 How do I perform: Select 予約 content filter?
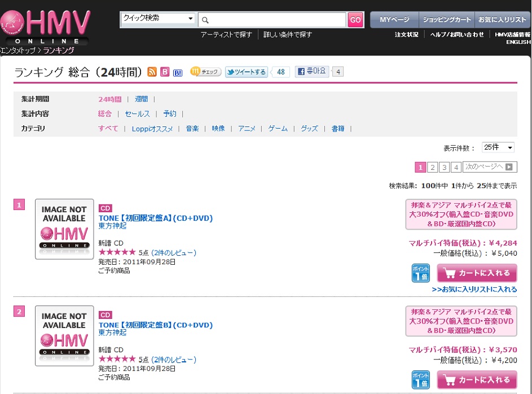[x=170, y=113]
